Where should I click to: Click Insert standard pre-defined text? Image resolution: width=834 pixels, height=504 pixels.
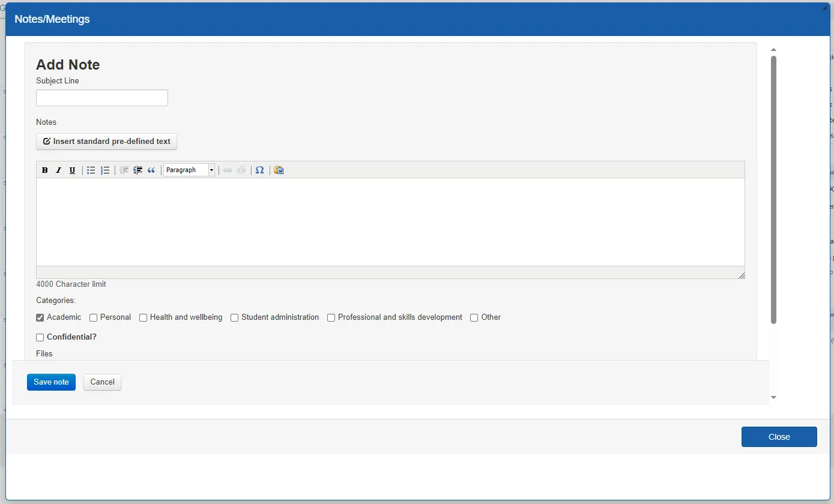pyautogui.click(x=106, y=142)
